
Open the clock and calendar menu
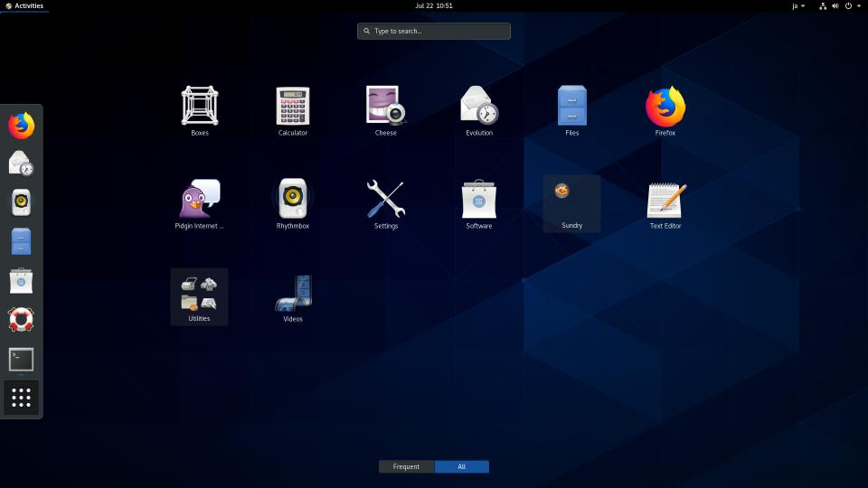pyautogui.click(x=434, y=5)
